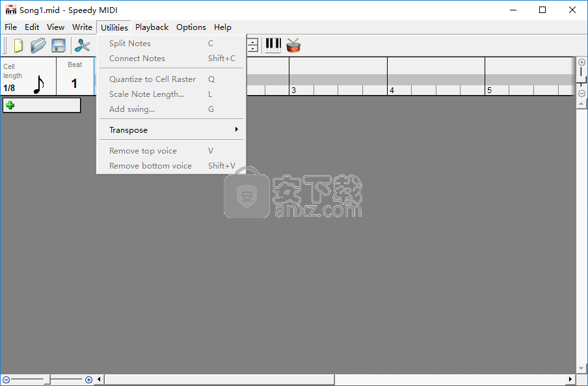This screenshot has height=386, width=588.
Task: Select Quantize to Cell Raster
Action: (x=171, y=79)
